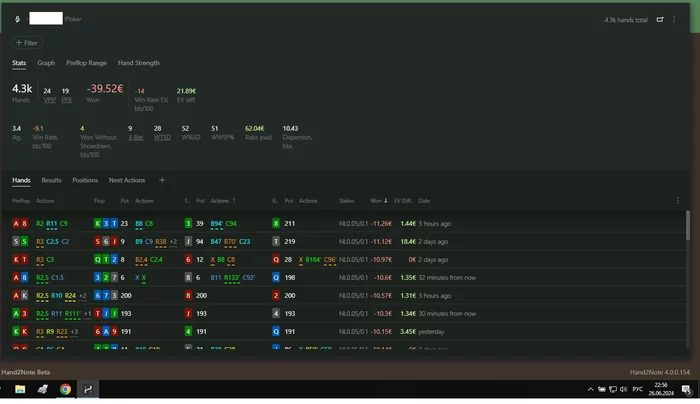Viewport: 700px width, 404px height.
Task: Click the Stakes column header
Action: (346, 201)
